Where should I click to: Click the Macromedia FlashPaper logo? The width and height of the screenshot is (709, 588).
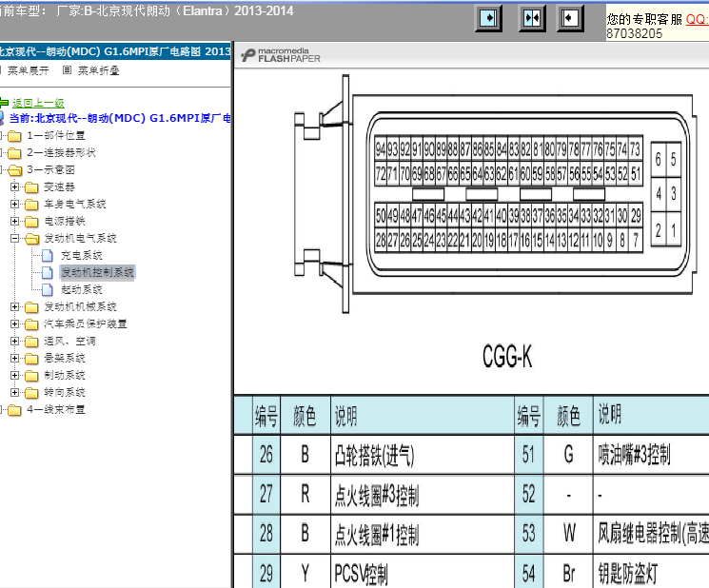coord(281,55)
